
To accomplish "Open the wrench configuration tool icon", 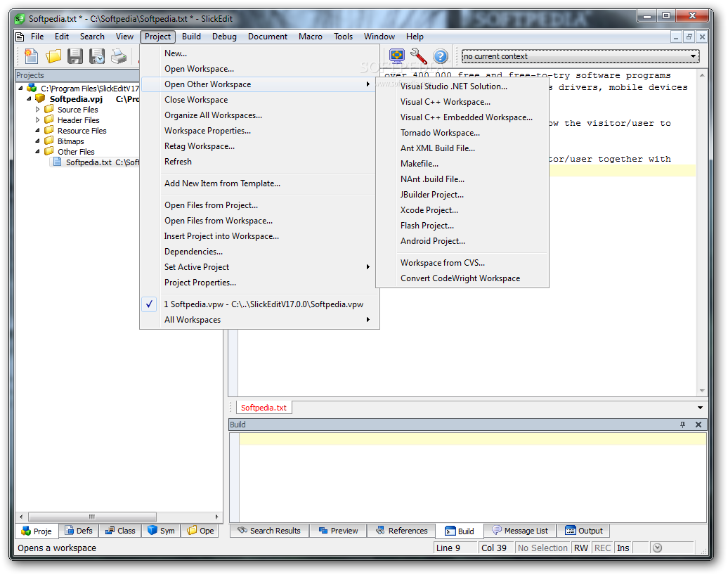I will pos(419,56).
